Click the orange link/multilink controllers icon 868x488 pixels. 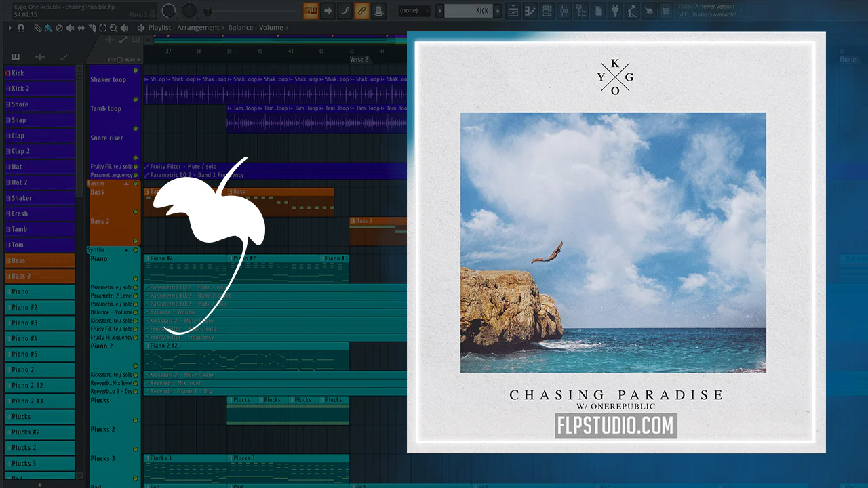[x=361, y=10]
